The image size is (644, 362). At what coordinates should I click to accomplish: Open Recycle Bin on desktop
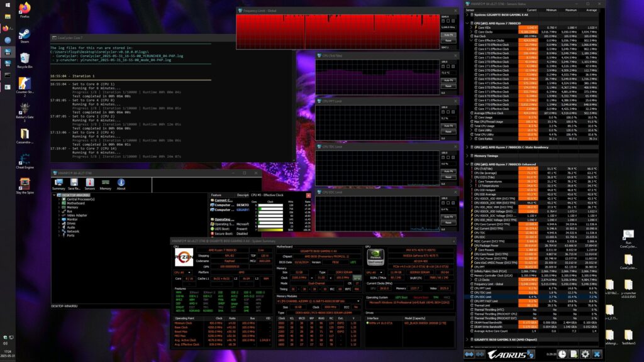pos(25,60)
